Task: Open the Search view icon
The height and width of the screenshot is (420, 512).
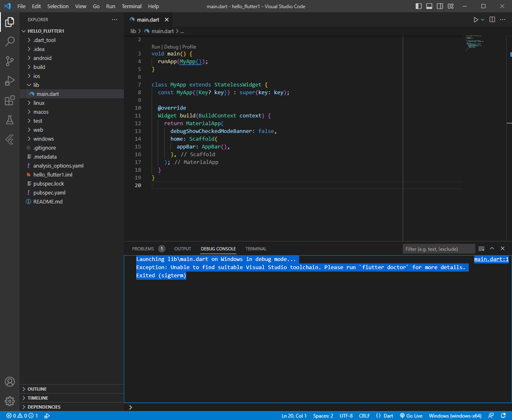Action: point(10,42)
